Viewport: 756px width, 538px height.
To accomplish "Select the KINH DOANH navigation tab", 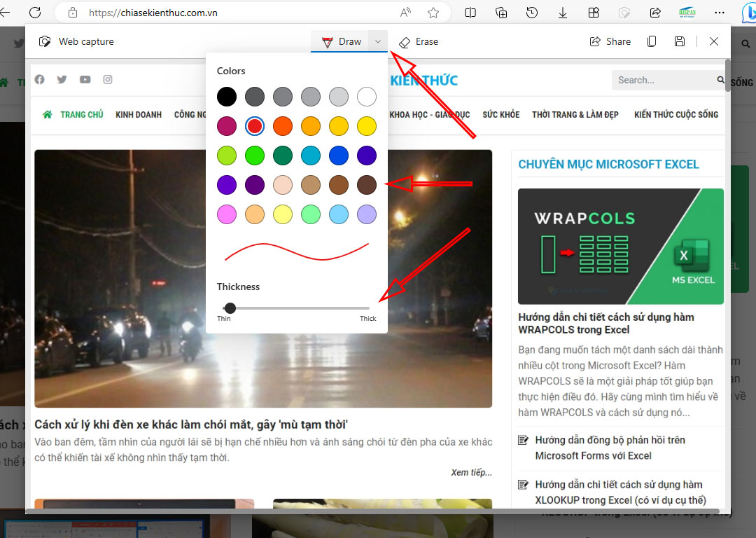I will tap(139, 114).
